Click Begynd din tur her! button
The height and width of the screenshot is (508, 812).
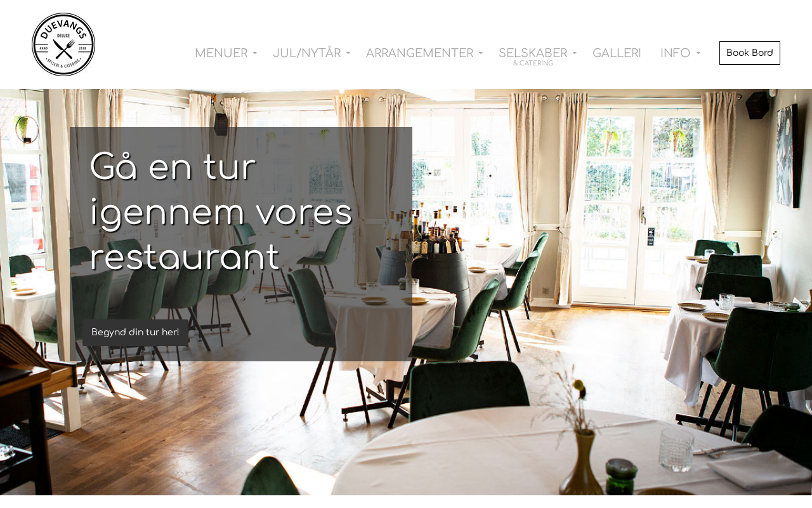tap(135, 333)
